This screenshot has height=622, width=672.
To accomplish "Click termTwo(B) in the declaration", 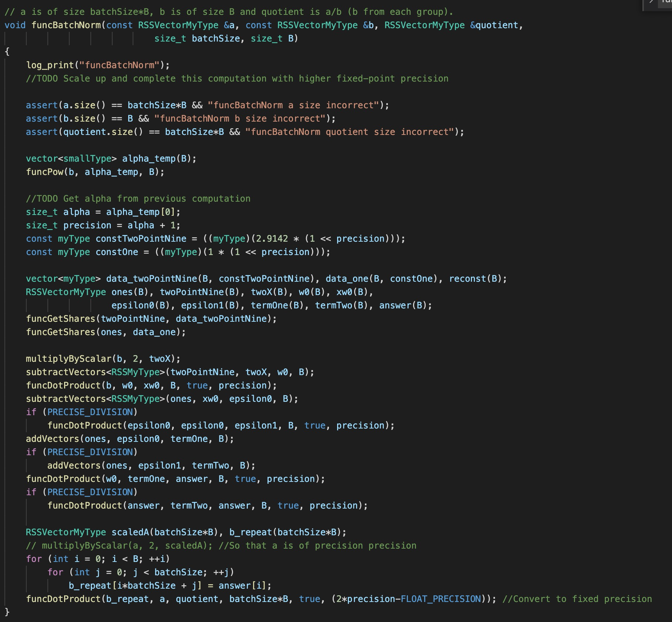I will [x=344, y=305].
